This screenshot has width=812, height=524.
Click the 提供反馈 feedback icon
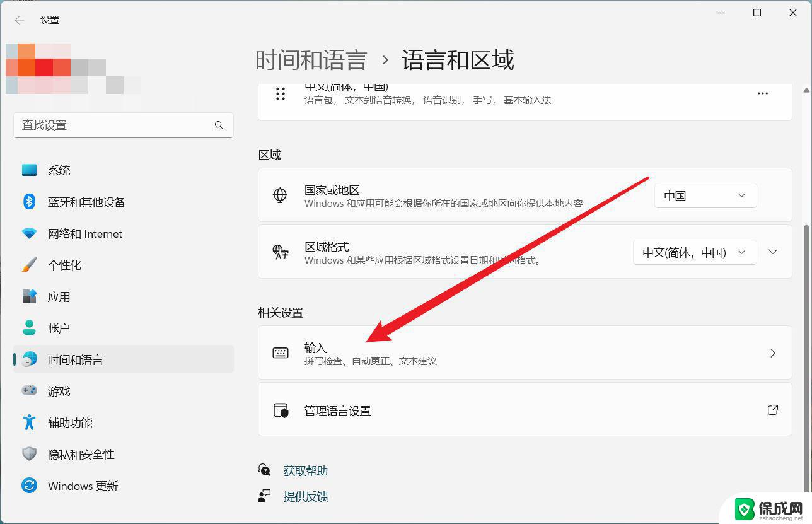(x=264, y=496)
